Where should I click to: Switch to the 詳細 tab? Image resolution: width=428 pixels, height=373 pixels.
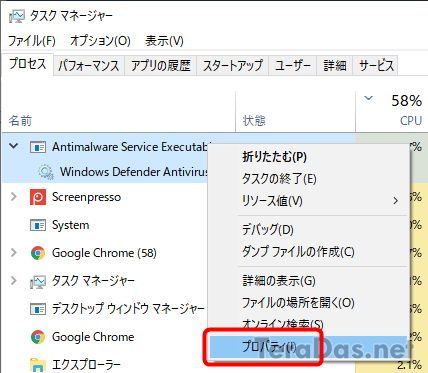(334, 65)
